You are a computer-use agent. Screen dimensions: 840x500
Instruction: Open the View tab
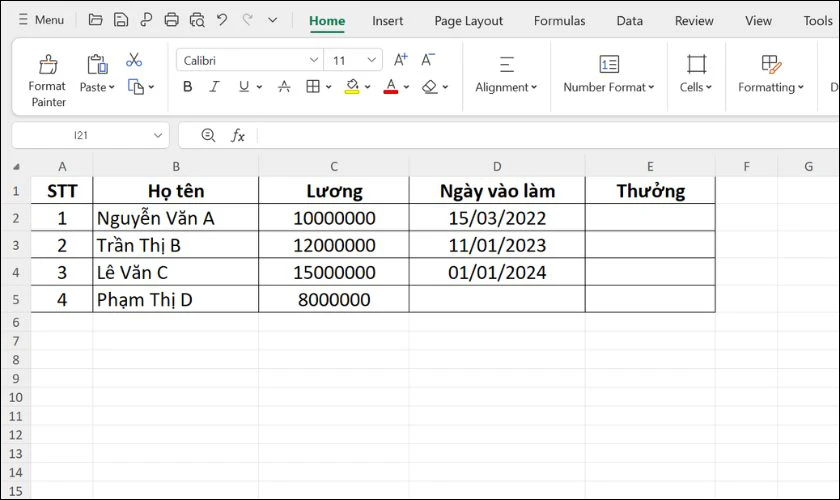click(758, 21)
